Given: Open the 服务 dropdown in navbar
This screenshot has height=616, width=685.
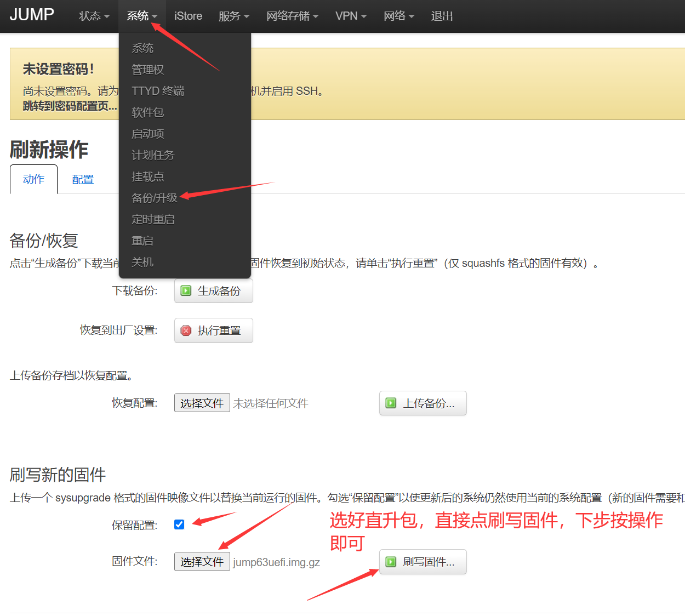Looking at the screenshot, I should coord(233,16).
